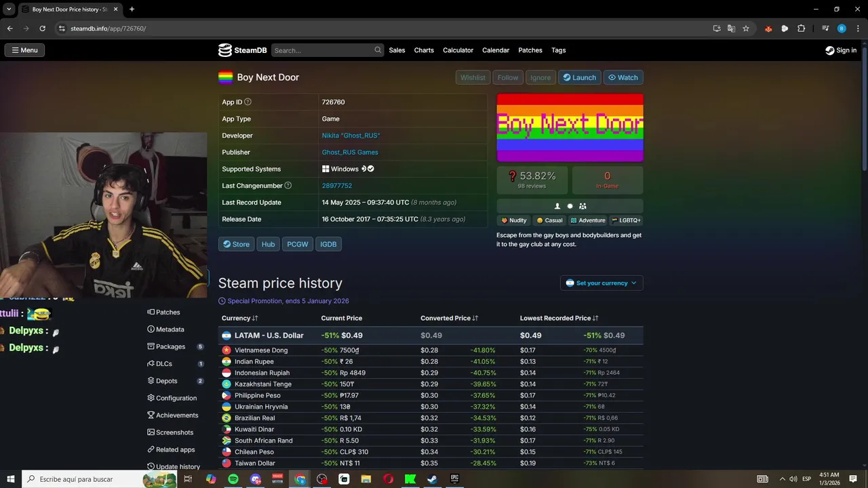
Task: Open Epic Games from the taskbar
Action: [454, 479]
